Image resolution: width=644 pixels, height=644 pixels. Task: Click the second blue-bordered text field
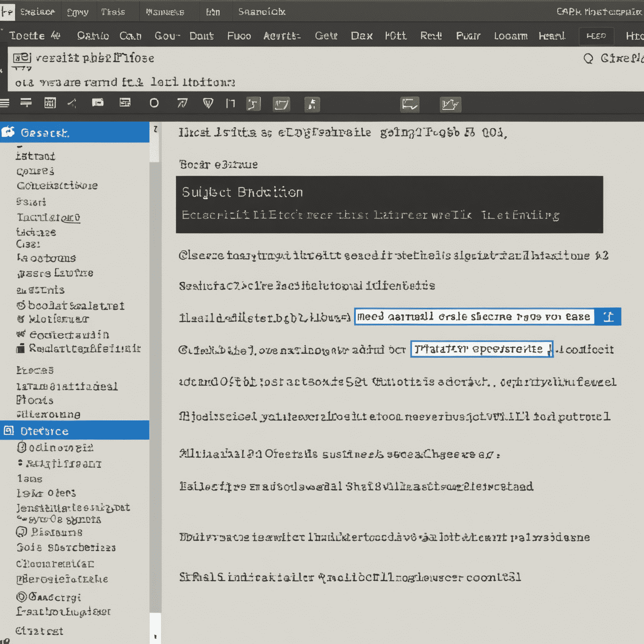pos(482,349)
